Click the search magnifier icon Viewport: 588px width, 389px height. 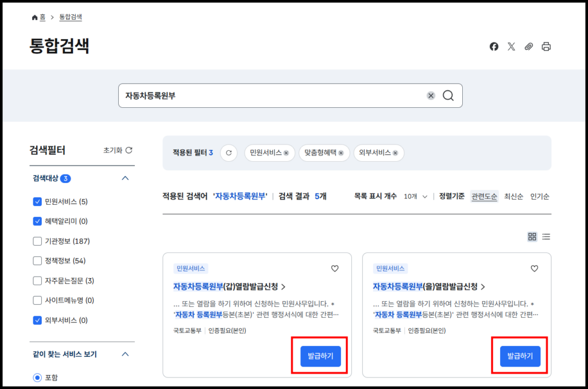click(x=448, y=95)
